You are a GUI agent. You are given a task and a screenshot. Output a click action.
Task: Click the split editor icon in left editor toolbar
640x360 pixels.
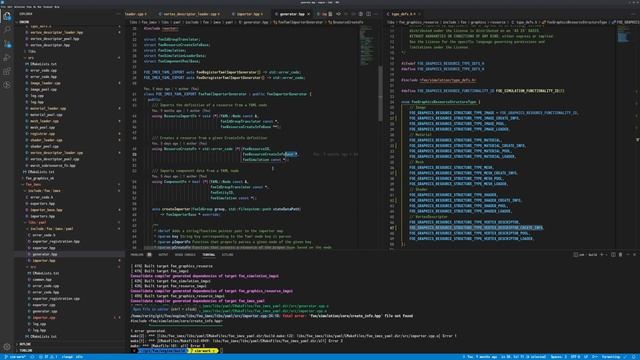[x=368, y=14]
